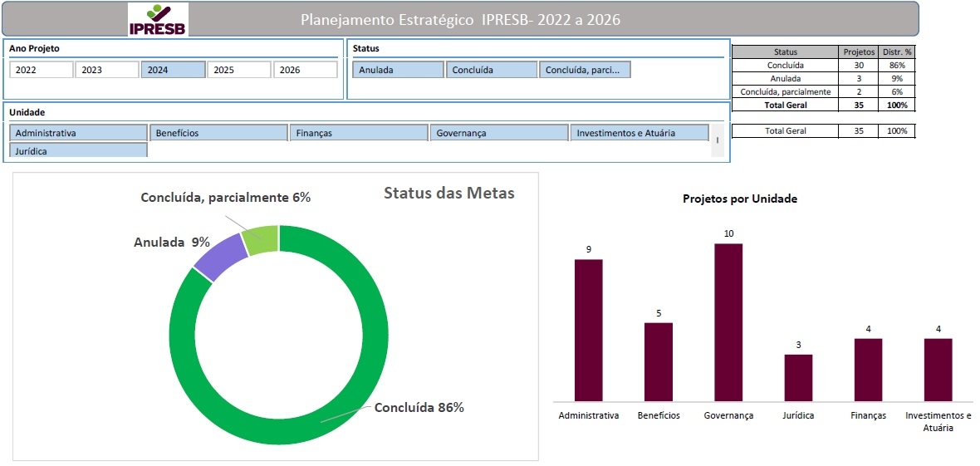Select the value label 9 above Administrativa
This screenshot has height=466, width=980.
pos(589,249)
